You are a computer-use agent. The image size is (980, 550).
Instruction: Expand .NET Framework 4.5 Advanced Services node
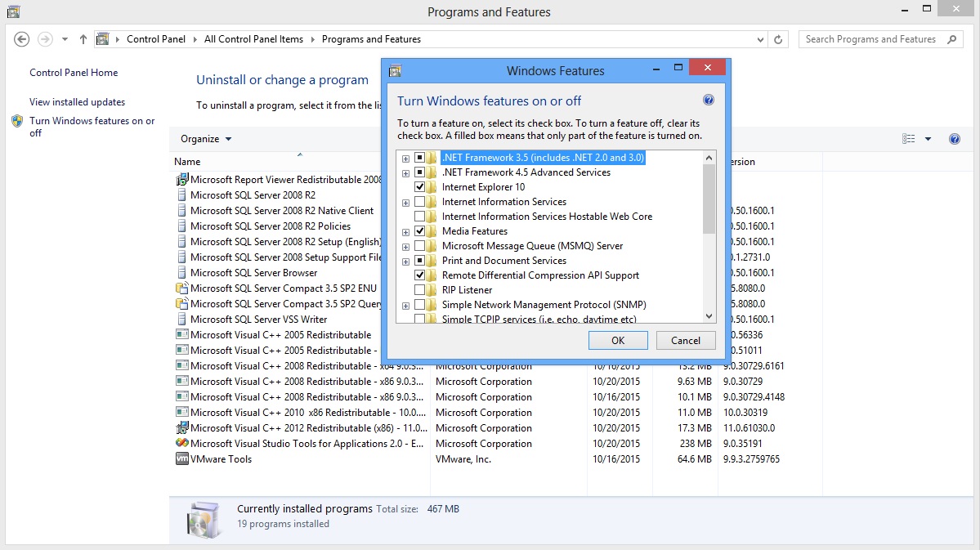[x=405, y=173]
